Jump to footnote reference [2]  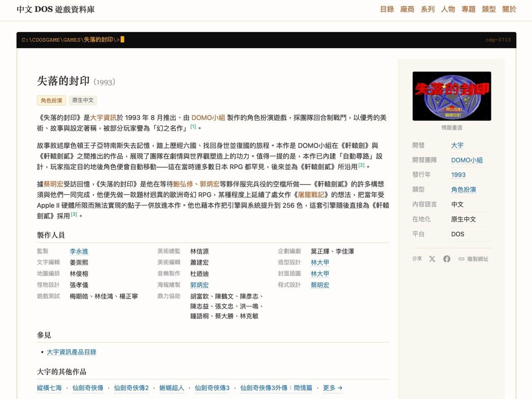tap(362, 165)
